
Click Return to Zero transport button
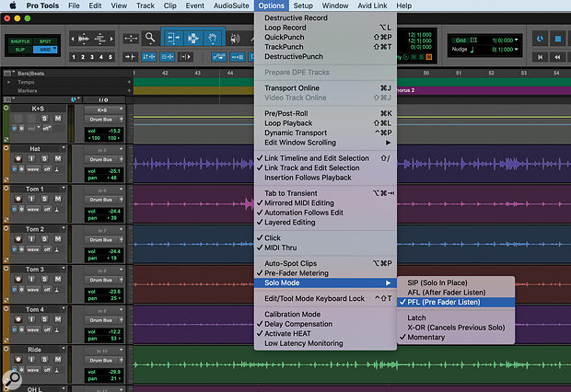(x=541, y=57)
